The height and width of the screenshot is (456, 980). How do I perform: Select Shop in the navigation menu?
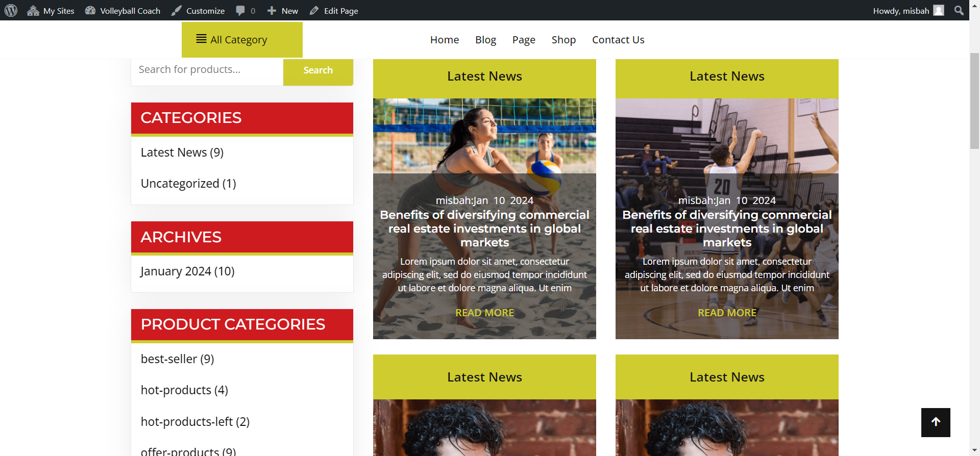point(563,40)
